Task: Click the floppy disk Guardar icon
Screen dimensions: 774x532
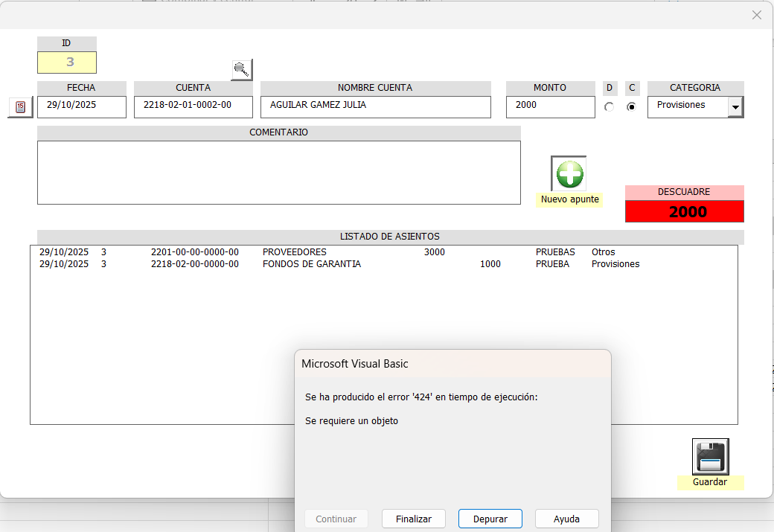Action: [710, 457]
